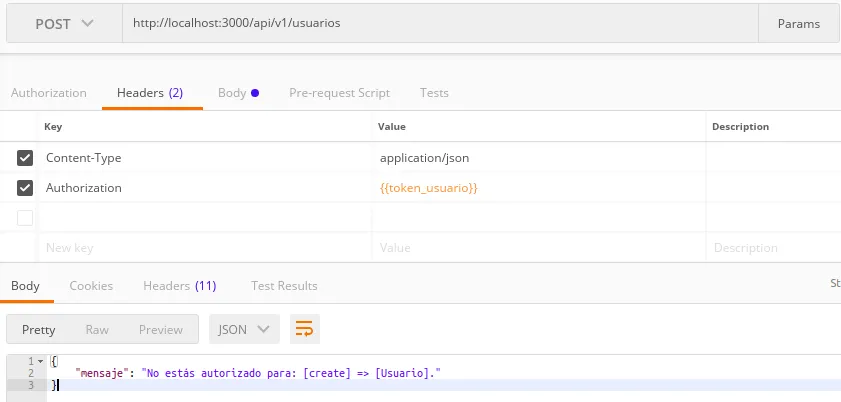
Task: Open the request Tests tab
Action: pyautogui.click(x=434, y=93)
